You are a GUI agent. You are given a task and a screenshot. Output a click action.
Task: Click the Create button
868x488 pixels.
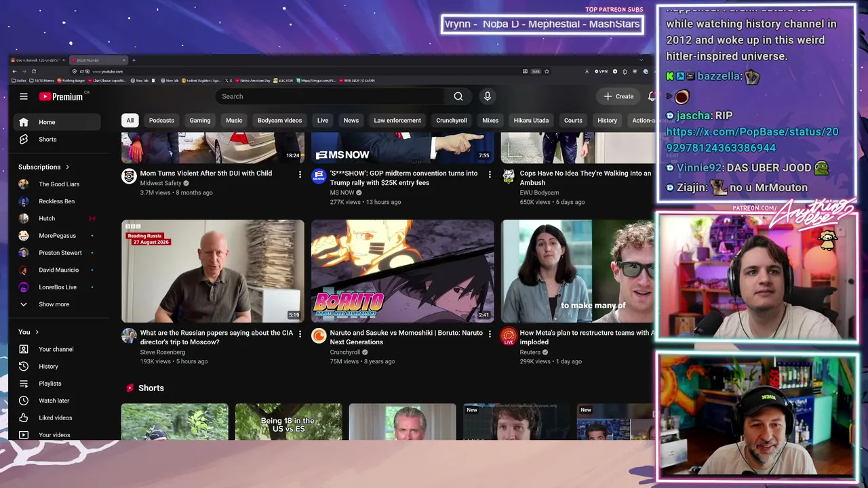pyautogui.click(x=618, y=96)
